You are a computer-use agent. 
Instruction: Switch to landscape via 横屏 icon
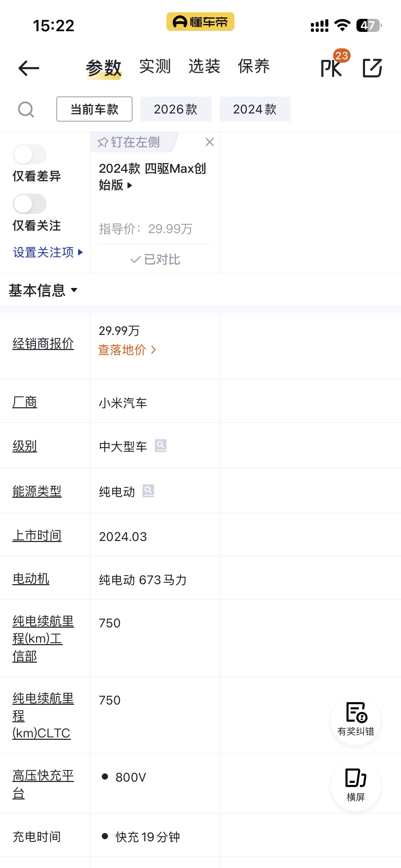356,786
